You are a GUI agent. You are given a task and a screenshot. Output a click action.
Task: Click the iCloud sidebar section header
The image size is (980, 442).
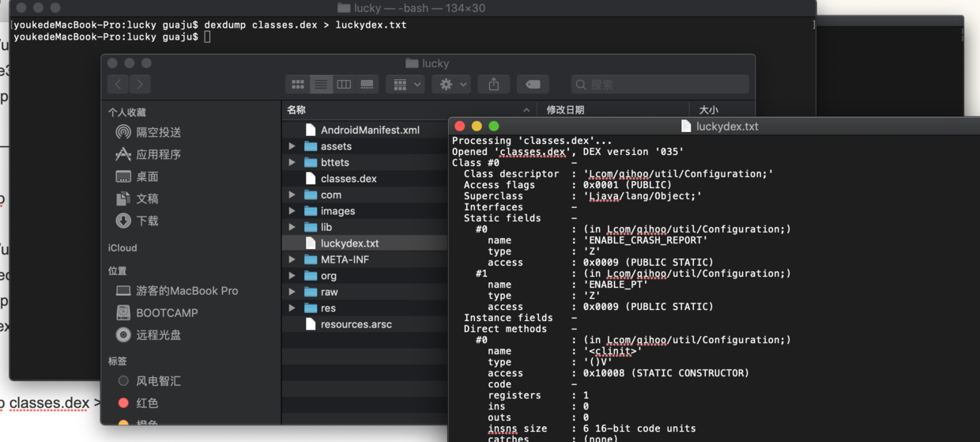[122, 247]
